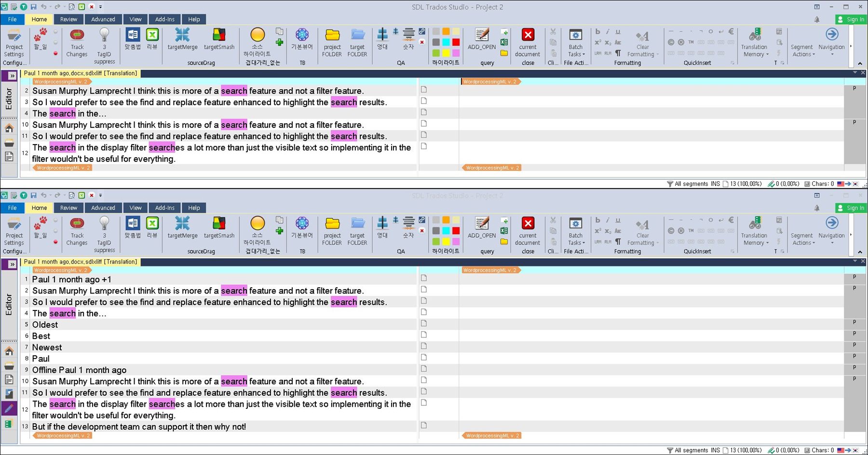
Task: Click target cell of segment 3 in top window
Action: point(651,102)
